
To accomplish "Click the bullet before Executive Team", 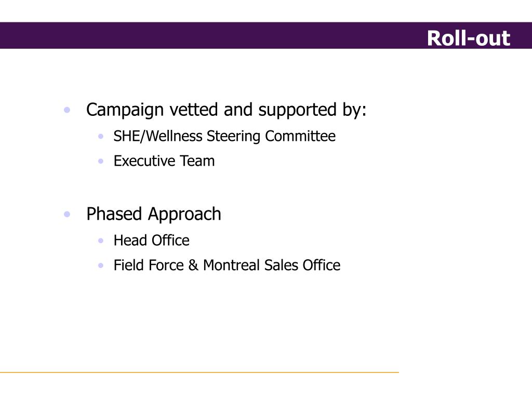I will [x=100, y=161].
